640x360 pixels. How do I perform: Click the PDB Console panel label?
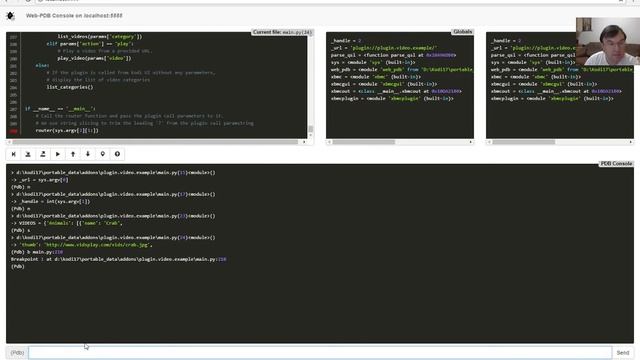pos(616,163)
